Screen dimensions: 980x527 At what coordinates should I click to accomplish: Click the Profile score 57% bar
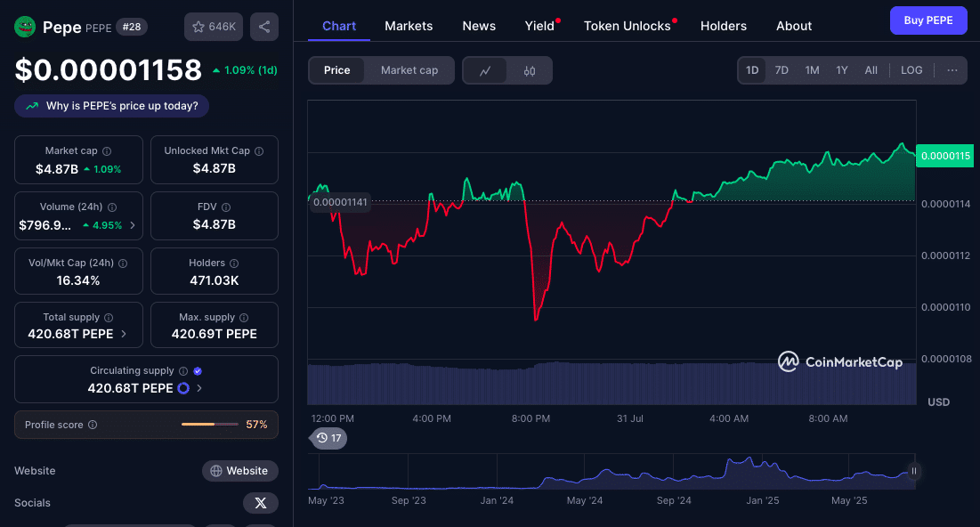click(x=210, y=425)
